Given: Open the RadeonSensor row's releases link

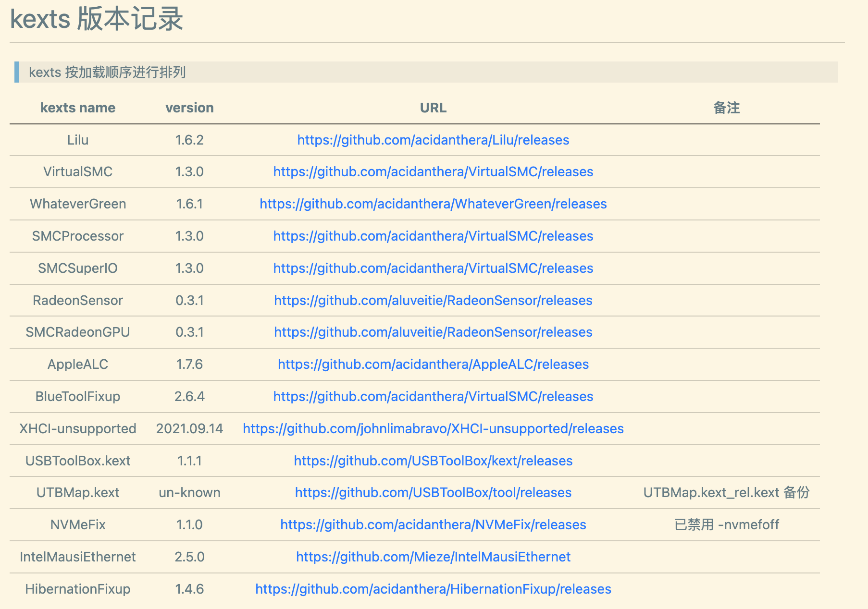Looking at the screenshot, I should click(x=433, y=300).
